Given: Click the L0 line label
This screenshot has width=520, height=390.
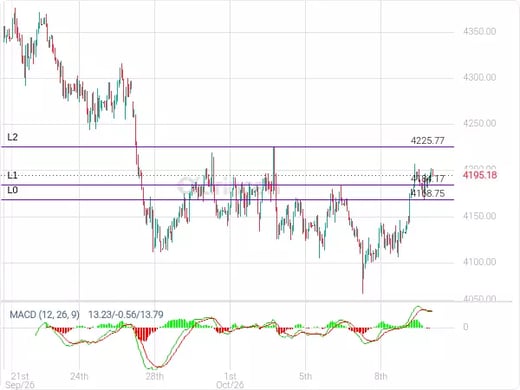Looking at the screenshot, I should [x=13, y=190].
